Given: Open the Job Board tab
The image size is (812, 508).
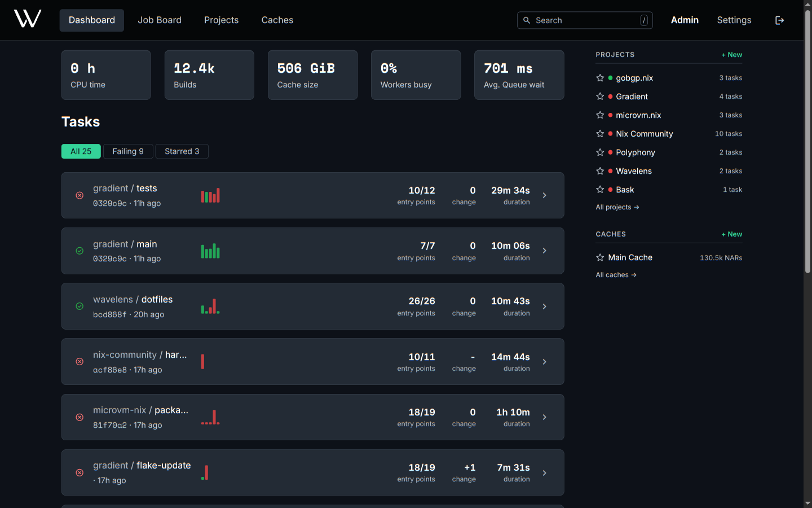Looking at the screenshot, I should [160, 20].
